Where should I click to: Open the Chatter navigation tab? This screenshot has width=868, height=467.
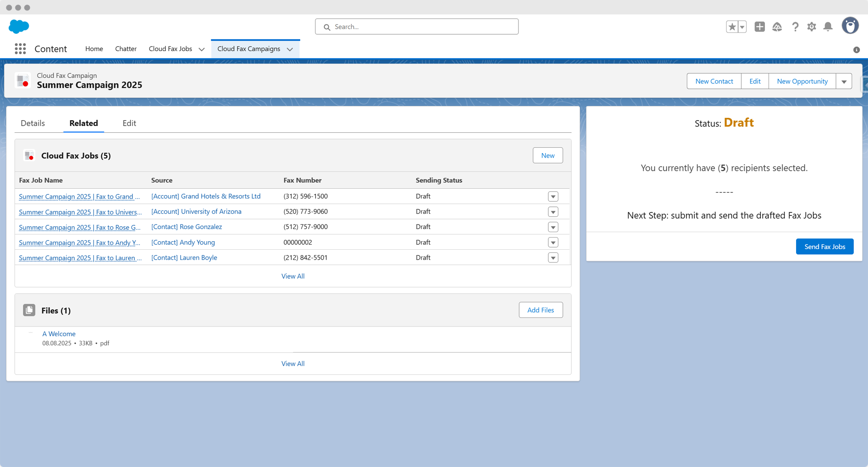tap(126, 49)
